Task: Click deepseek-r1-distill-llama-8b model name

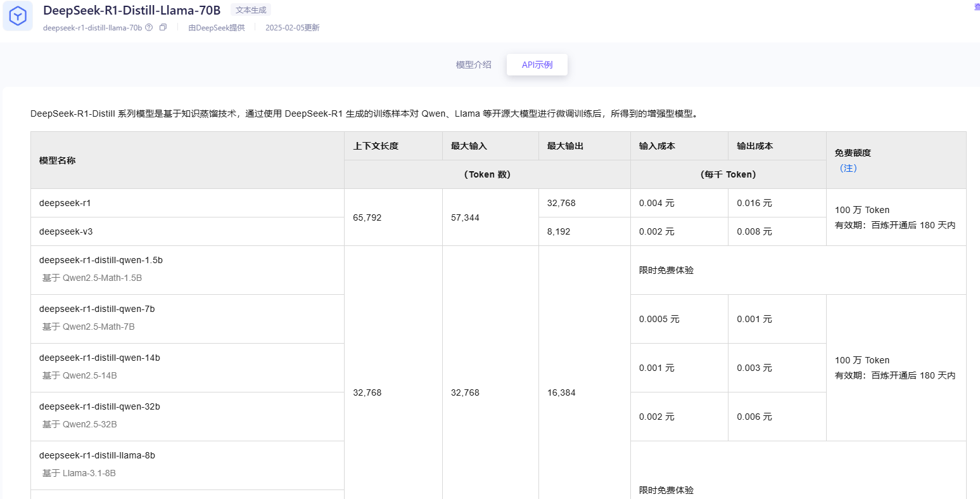Action: pyautogui.click(x=97, y=455)
